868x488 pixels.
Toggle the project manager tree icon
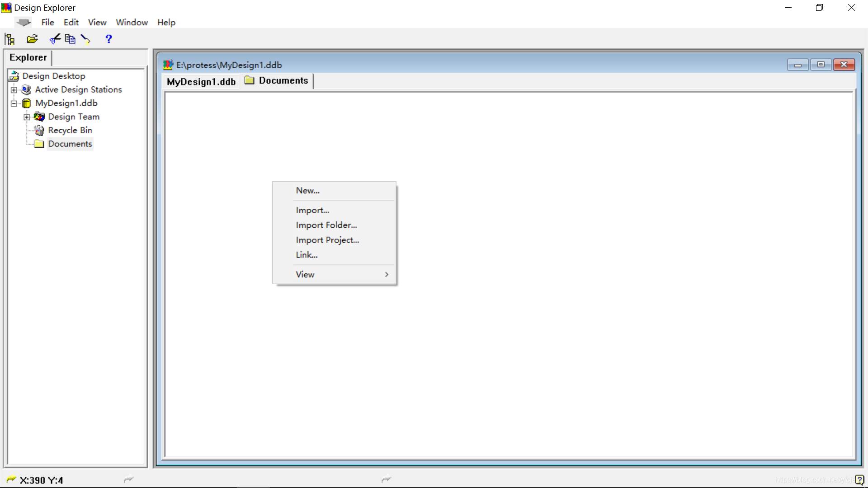point(9,39)
